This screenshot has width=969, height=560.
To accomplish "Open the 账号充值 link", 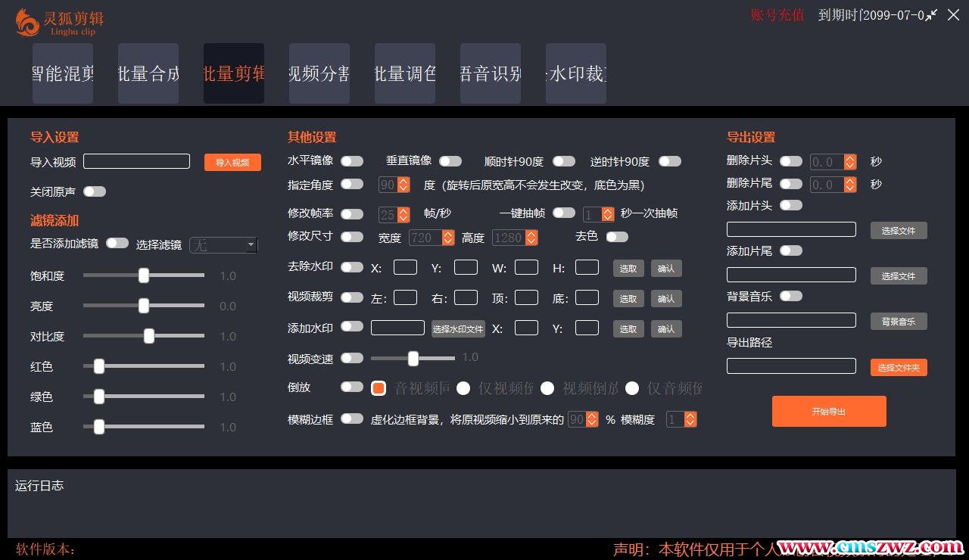I will point(777,15).
